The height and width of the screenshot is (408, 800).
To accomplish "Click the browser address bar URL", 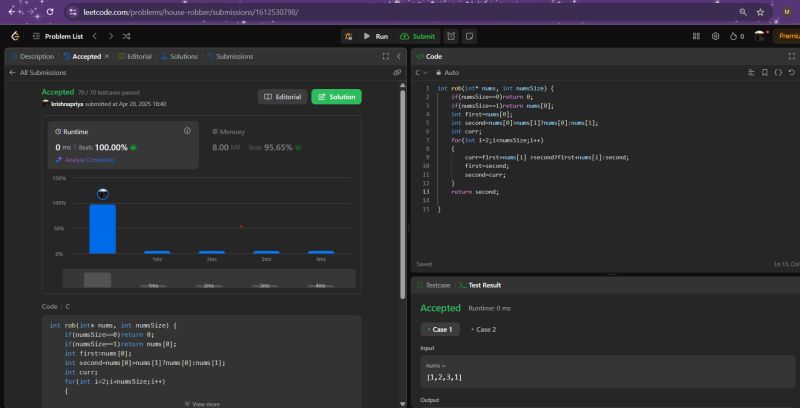I will coord(191,12).
